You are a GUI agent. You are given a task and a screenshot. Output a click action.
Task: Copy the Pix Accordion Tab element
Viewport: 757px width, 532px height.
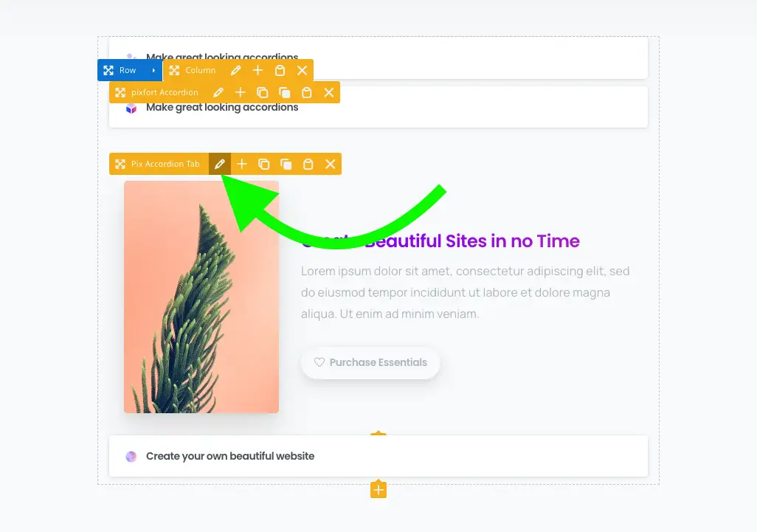click(263, 164)
